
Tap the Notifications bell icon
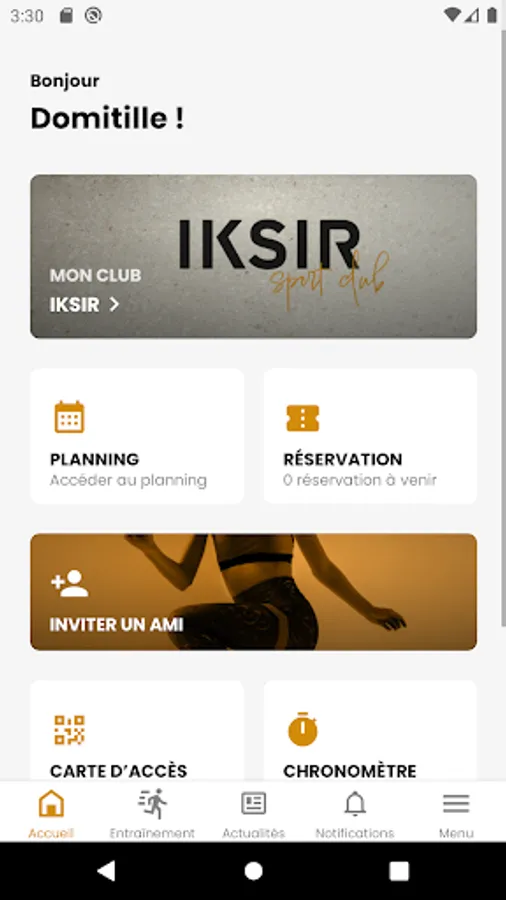(x=355, y=804)
